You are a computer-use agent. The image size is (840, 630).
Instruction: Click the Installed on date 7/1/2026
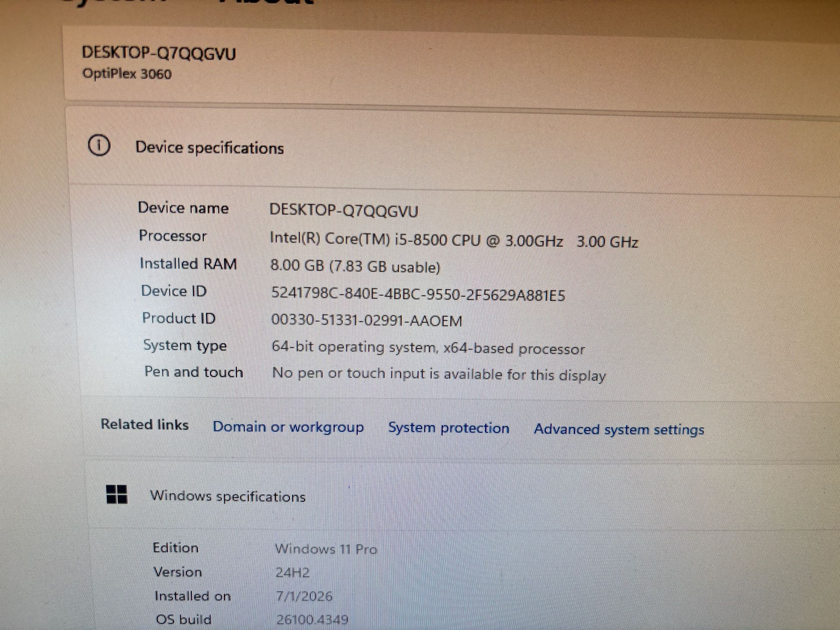pyautogui.click(x=304, y=596)
